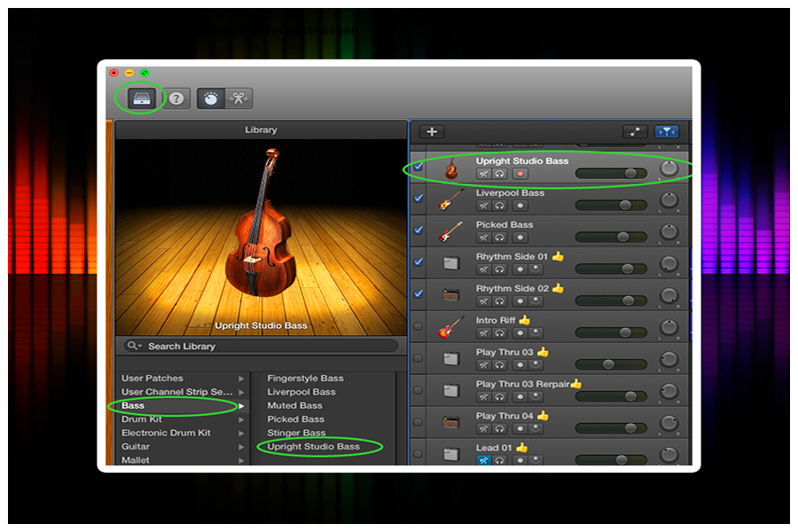Solo the Picked Bass track

point(500,238)
